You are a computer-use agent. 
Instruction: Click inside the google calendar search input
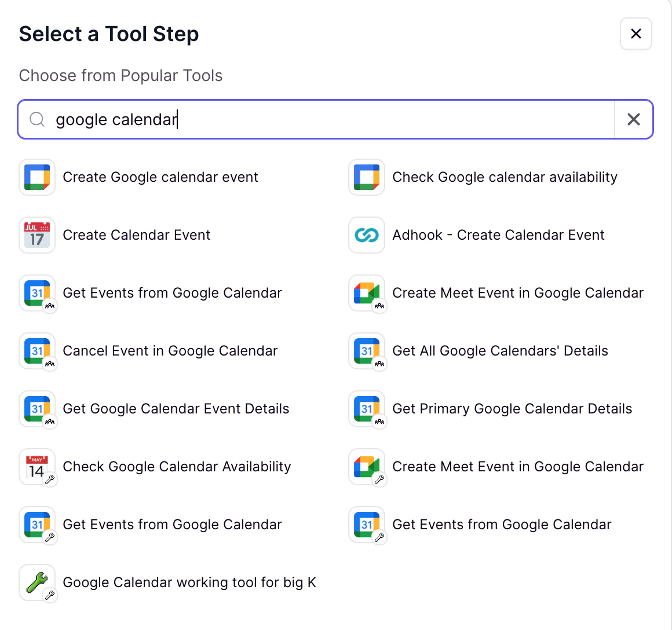[290, 119]
